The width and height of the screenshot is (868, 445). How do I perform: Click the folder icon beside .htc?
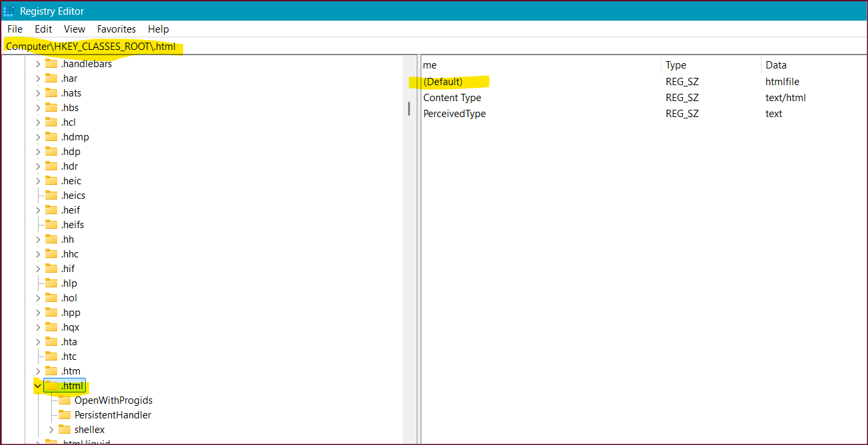(x=51, y=357)
